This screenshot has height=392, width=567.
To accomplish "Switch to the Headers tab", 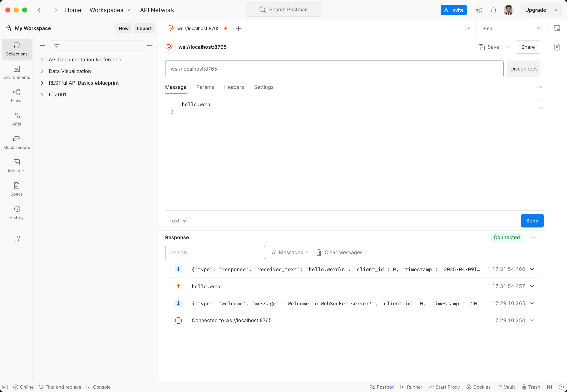I will point(233,87).
